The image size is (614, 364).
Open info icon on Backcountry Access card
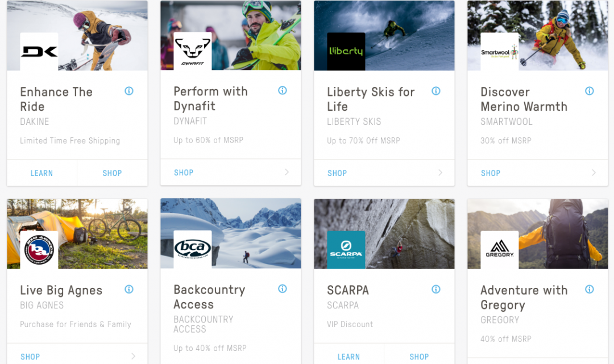(283, 289)
